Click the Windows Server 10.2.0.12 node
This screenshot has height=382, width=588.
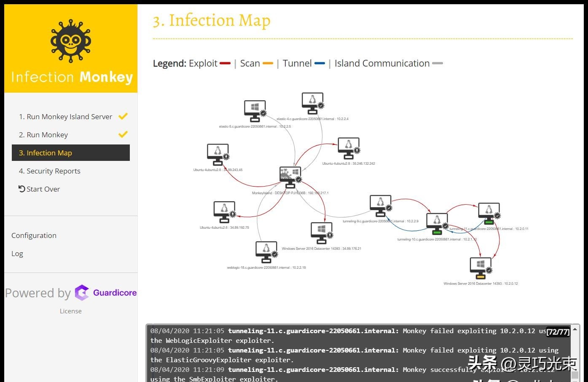click(x=481, y=268)
